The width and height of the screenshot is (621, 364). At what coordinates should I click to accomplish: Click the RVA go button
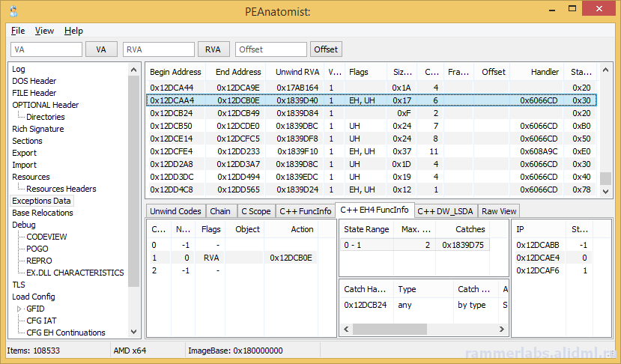click(x=213, y=49)
